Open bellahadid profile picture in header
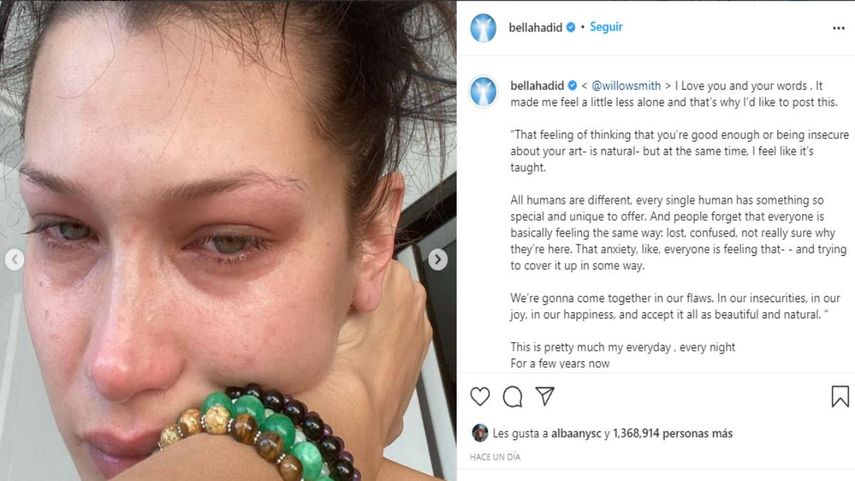The image size is (855, 481). [483, 28]
